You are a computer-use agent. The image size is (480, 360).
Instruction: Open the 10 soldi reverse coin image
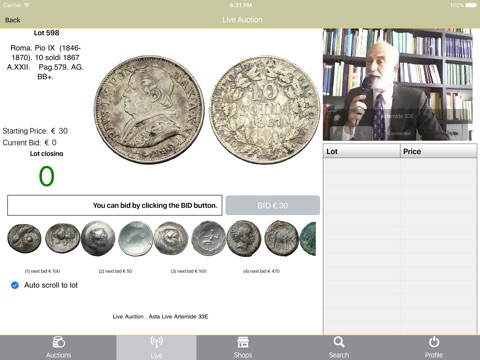(x=265, y=110)
